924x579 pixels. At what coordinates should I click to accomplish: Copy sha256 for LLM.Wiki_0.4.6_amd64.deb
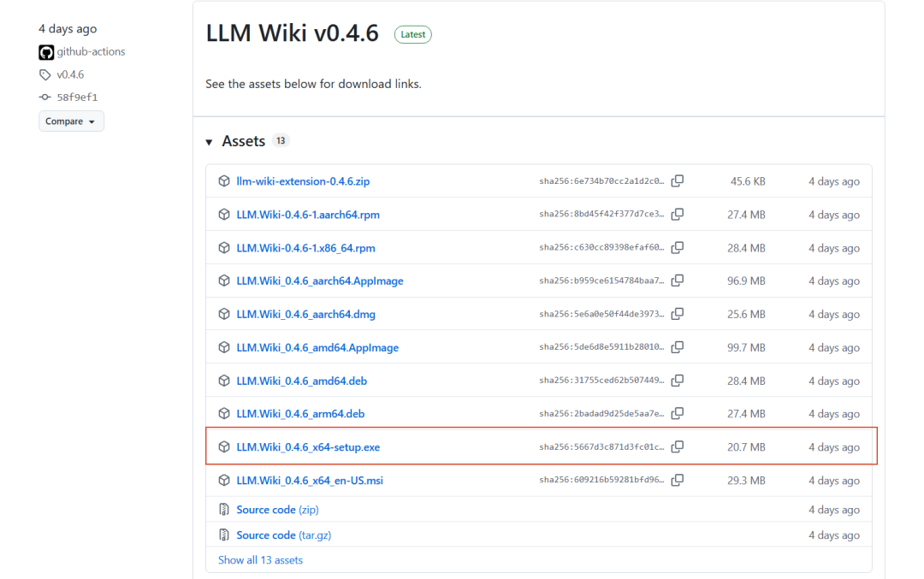678,381
